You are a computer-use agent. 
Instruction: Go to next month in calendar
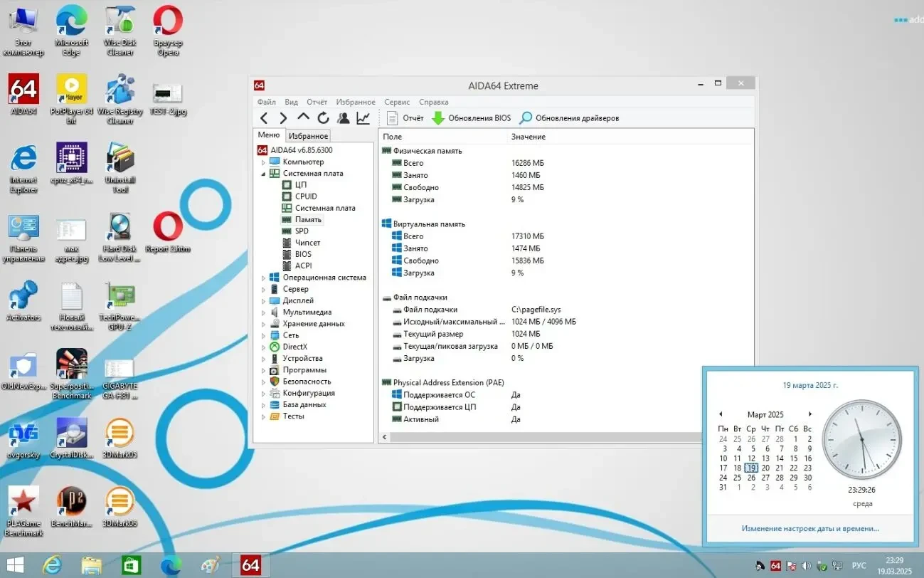tap(809, 414)
